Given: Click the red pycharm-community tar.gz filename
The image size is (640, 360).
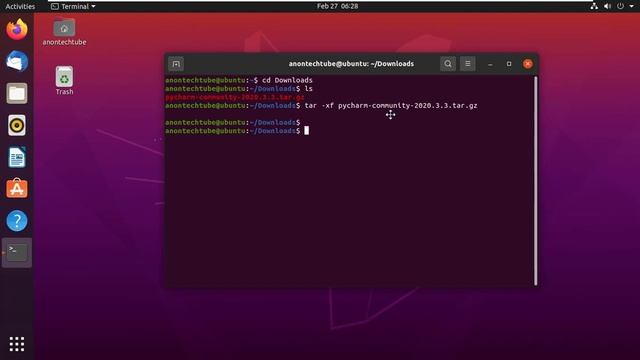Looking at the screenshot, I should [235, 97].
